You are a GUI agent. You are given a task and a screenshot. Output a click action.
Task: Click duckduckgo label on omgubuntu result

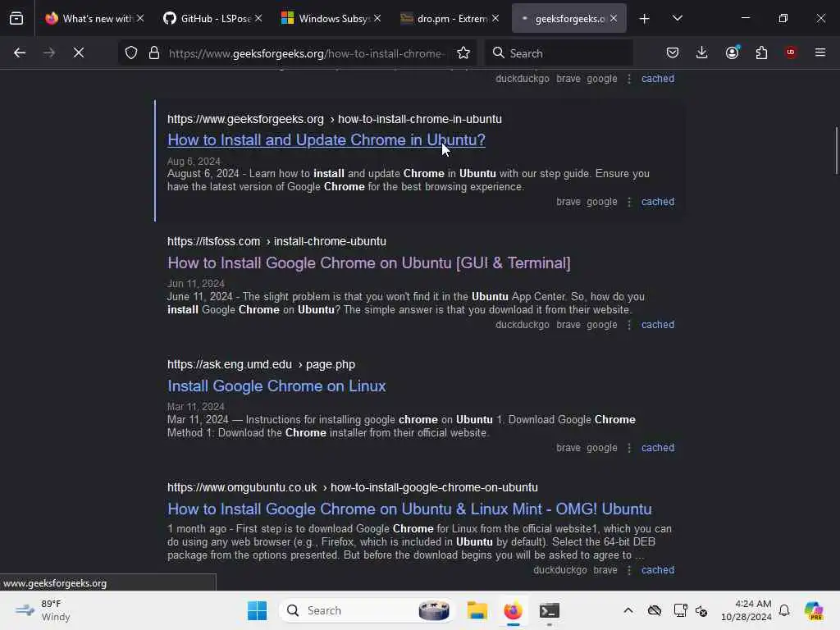coord(559,570)
